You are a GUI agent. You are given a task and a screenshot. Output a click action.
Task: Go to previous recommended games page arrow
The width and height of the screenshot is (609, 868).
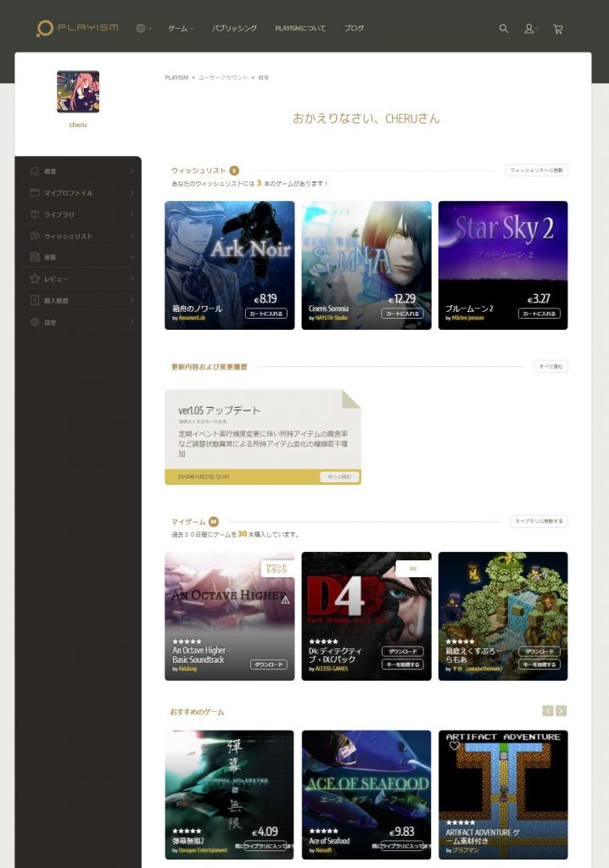pyautogui.click(x=547, y=711)
